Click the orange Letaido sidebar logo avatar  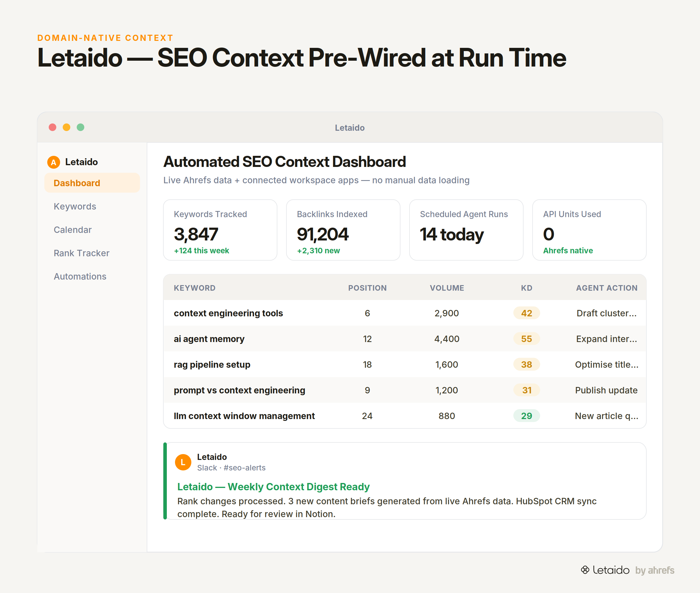pos(53,162)
